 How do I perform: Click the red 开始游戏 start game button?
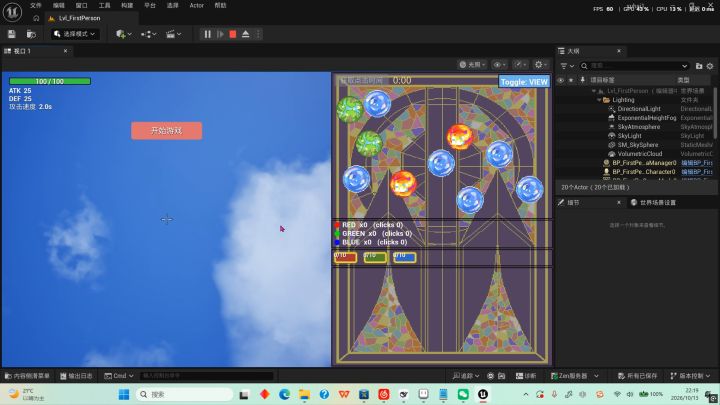click(x=166, y=131)
